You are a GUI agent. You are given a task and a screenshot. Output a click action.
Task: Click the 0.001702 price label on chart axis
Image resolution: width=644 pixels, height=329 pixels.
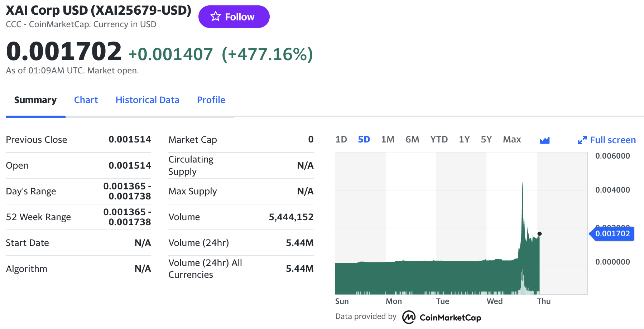pos(612,234)
